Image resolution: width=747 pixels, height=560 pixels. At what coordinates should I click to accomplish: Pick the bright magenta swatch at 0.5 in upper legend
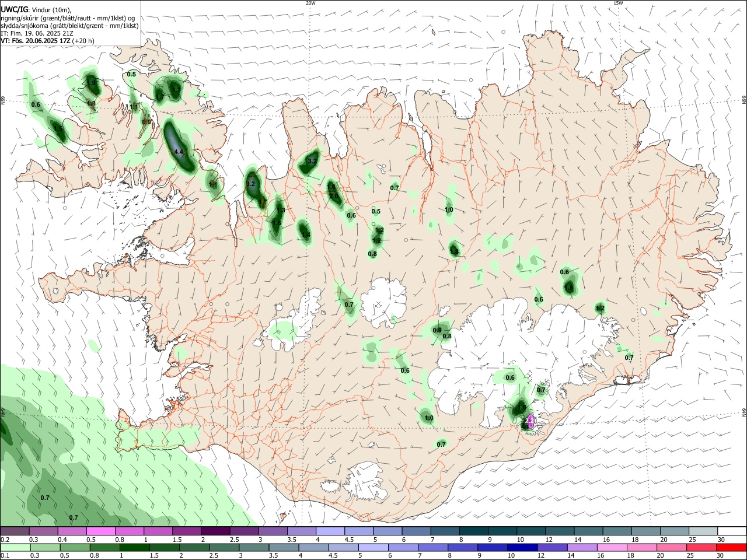tap(100, 531)
